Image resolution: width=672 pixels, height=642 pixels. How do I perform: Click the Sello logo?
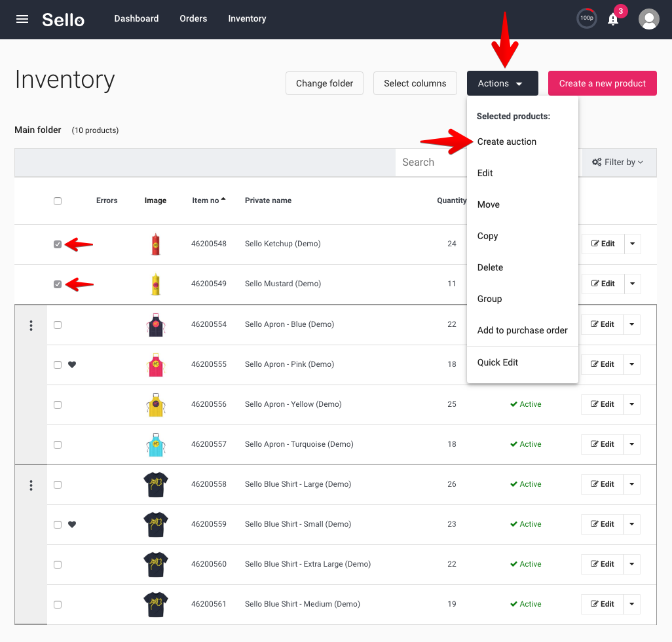tap(63, 19)
